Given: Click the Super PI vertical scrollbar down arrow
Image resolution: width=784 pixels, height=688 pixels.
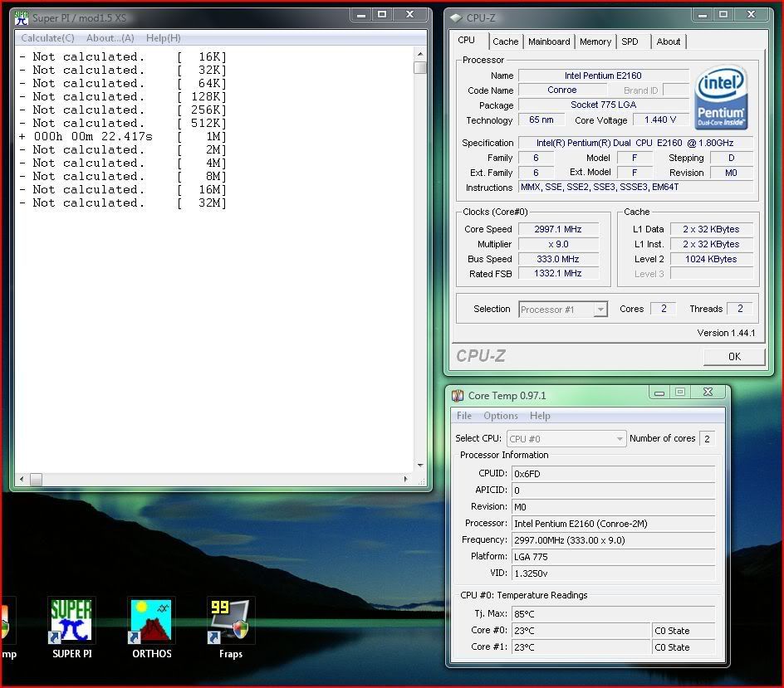Looking at the screenshot, I should click(420, 465).
